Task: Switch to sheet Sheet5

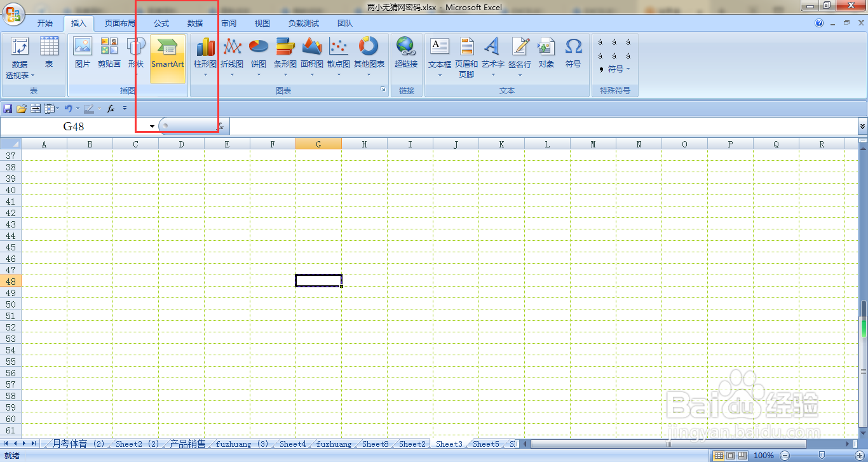Action: 486,444
